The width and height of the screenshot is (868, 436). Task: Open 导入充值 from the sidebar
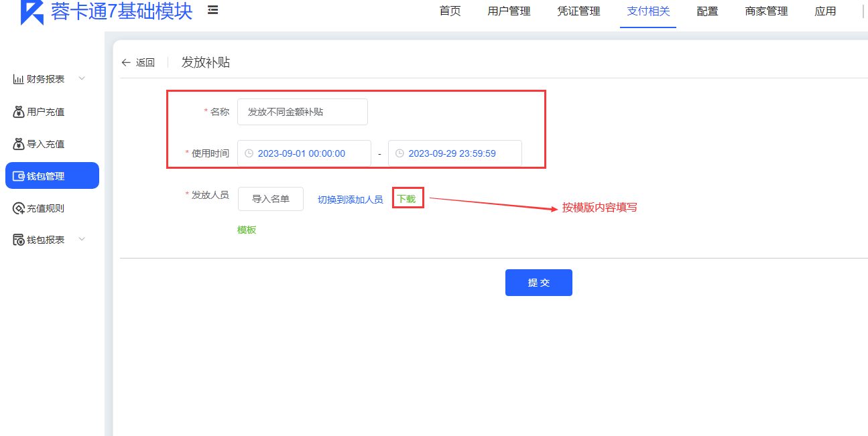[x=45, y=144]
